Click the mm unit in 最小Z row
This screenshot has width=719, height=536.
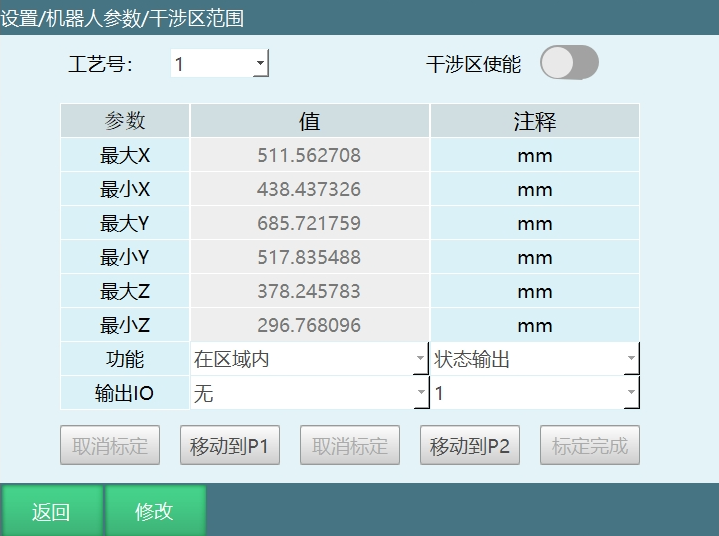[535, 325]
